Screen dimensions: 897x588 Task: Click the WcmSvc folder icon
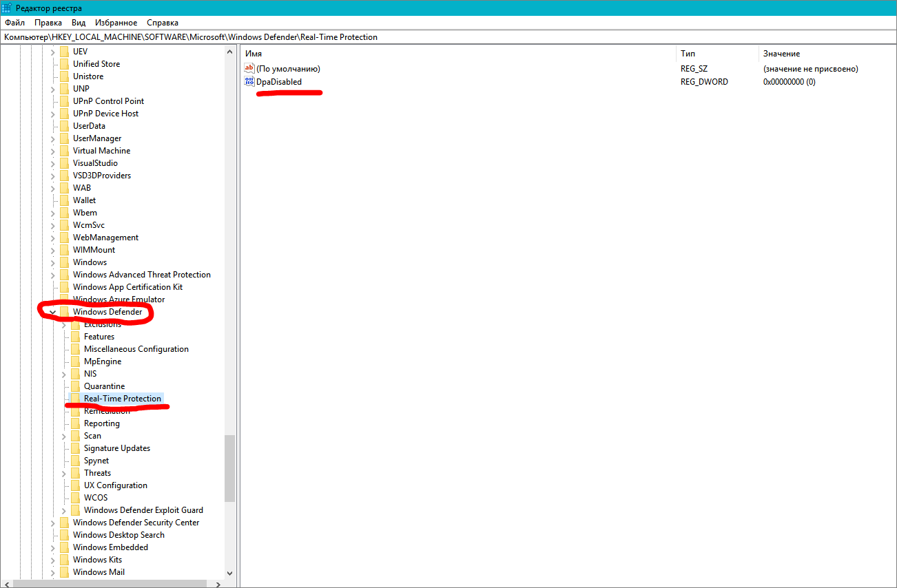[64, 225]
